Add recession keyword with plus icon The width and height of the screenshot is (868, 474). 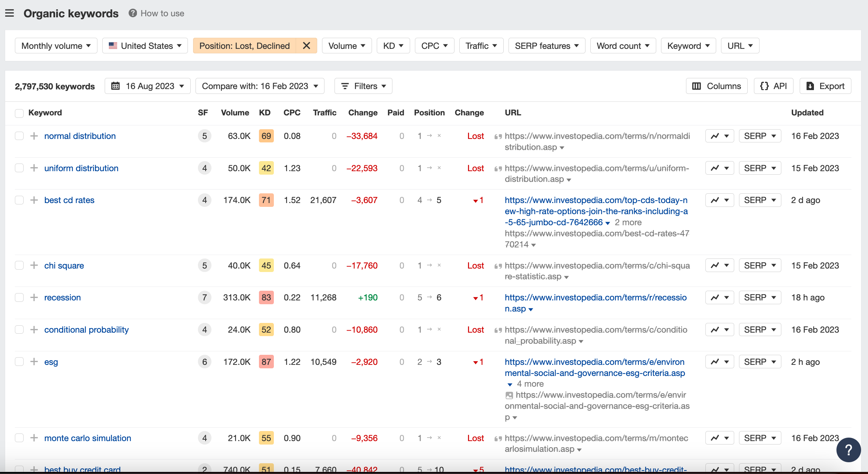pos(34,297)
